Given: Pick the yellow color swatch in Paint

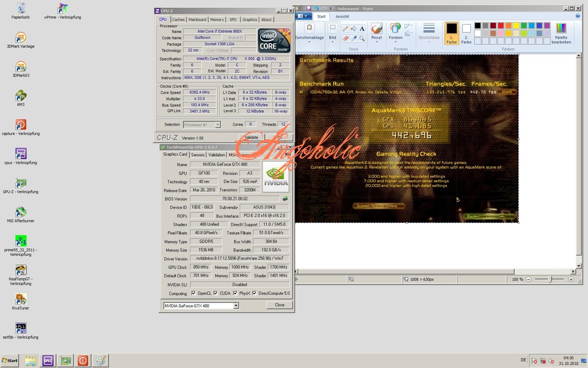Looking at the screenshot, I should coord(516,25).
